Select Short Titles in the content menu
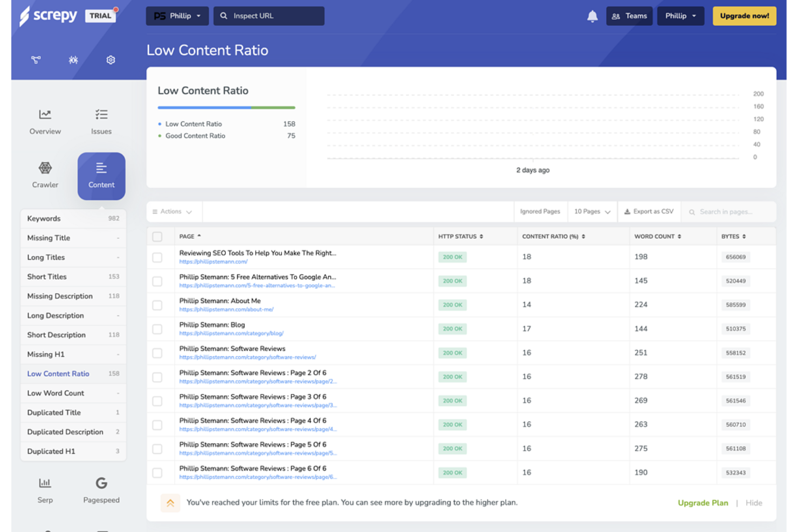 click(x=73, y=277)
